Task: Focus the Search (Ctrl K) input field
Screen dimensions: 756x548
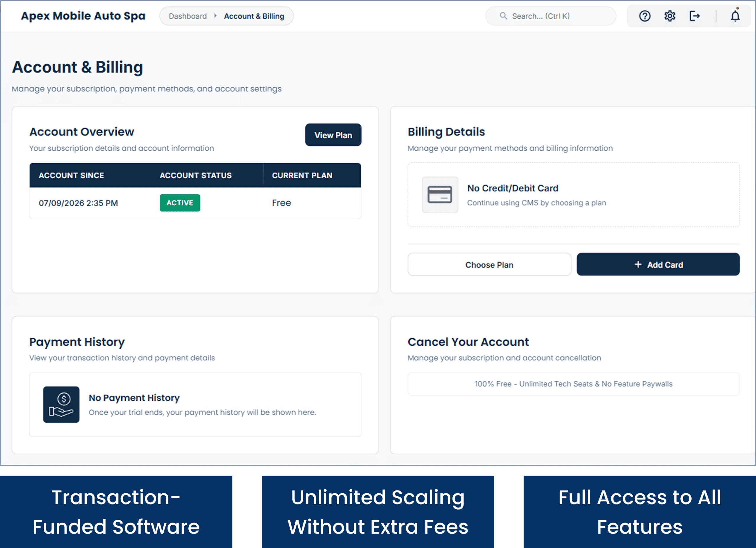Action: point(551,16)
